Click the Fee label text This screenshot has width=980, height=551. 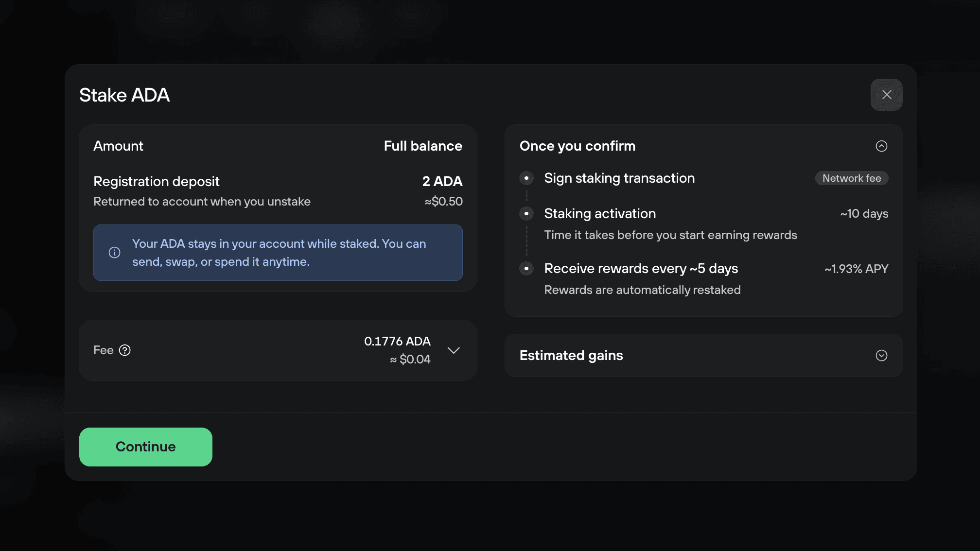104,350
